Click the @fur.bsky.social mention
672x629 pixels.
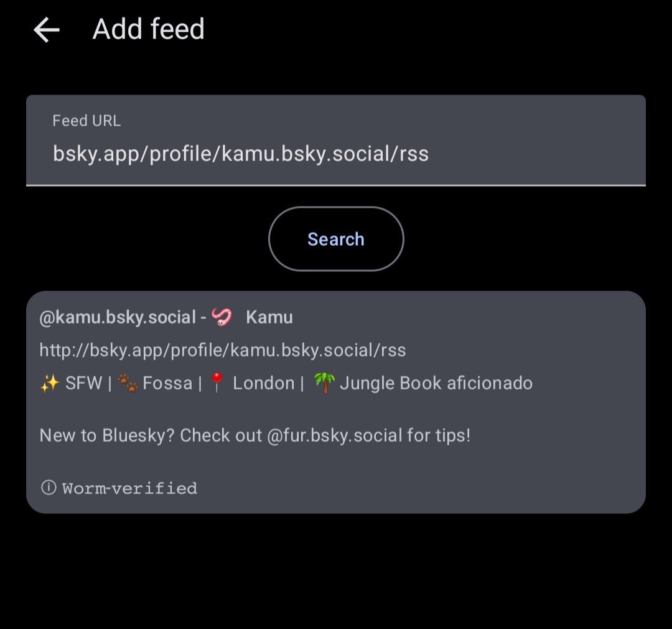tap(335, 436)
